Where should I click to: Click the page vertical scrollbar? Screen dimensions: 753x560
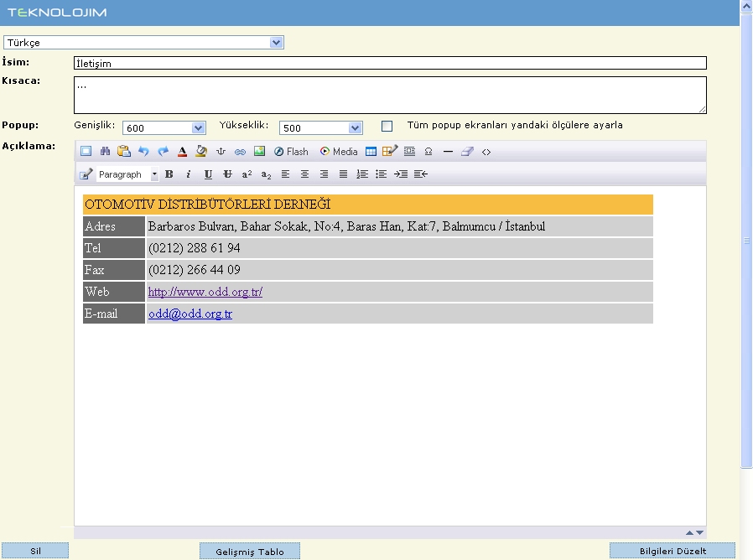746,240
